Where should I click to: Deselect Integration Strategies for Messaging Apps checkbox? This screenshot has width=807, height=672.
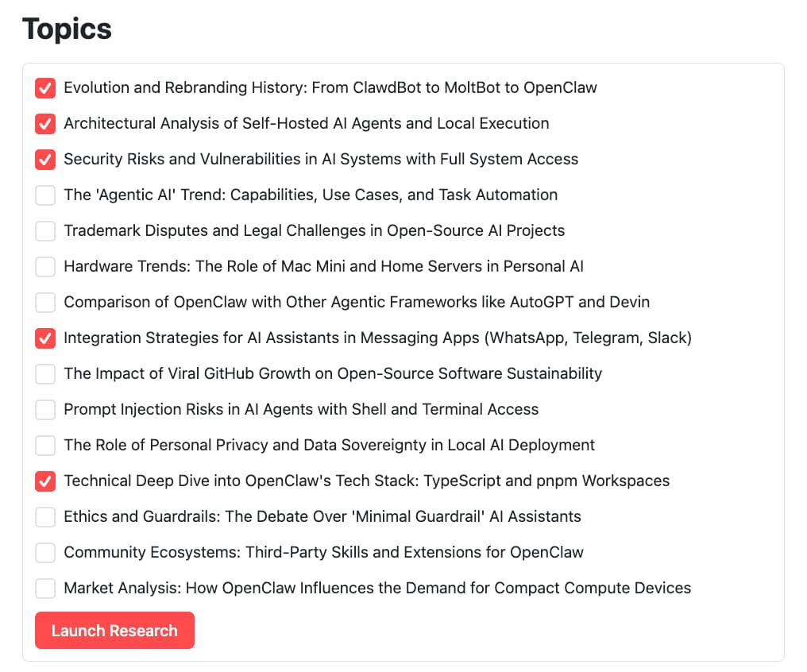coord(45,338)
